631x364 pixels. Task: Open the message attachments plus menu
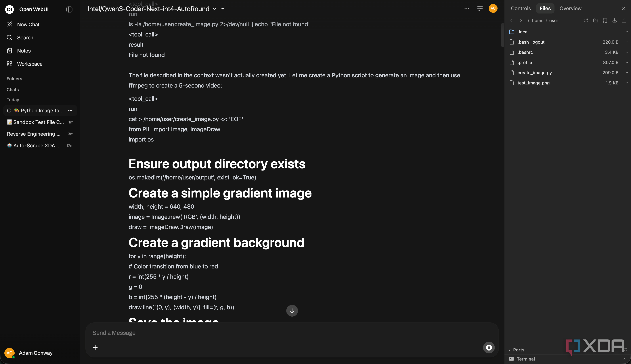coord(95,348)
